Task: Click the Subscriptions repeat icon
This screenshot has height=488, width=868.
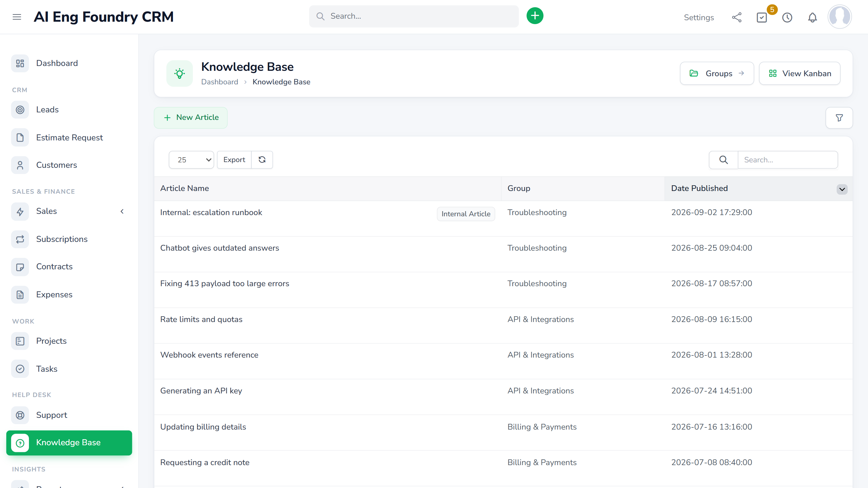Action: [x=20, y=239]
